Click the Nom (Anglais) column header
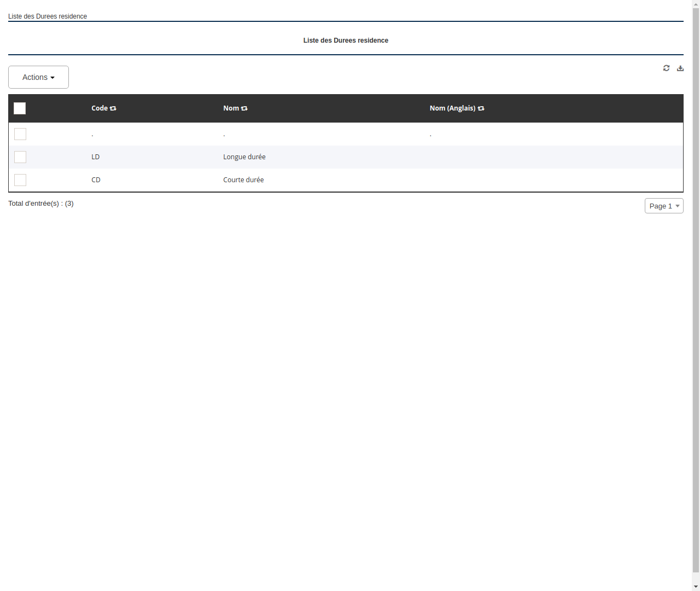Image resolution: width=700 pixels, height=591 pixels. [x=453, y=108]
